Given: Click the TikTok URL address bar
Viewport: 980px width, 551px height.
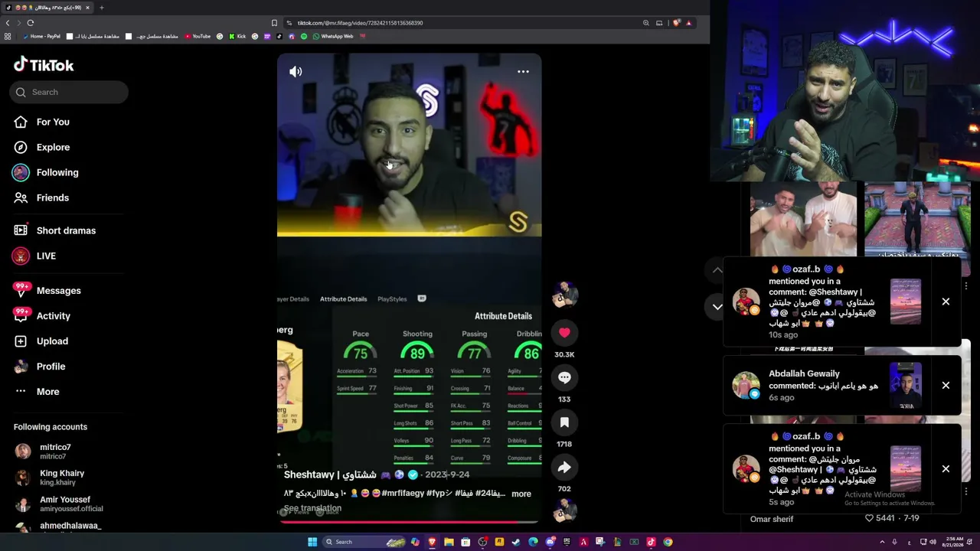Looking at the screenshot, I should (459, 23).
